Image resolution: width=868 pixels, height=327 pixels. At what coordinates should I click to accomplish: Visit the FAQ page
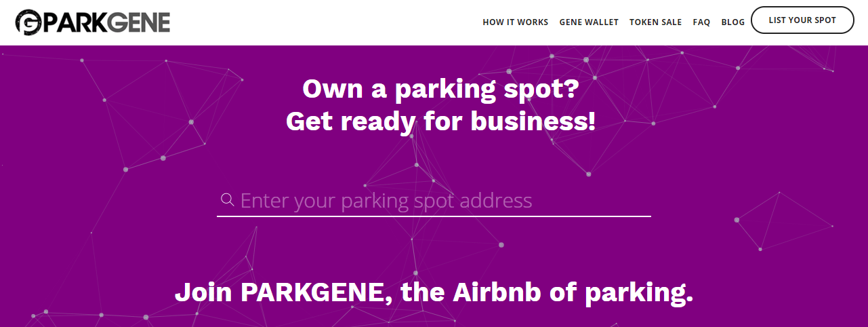701,22
